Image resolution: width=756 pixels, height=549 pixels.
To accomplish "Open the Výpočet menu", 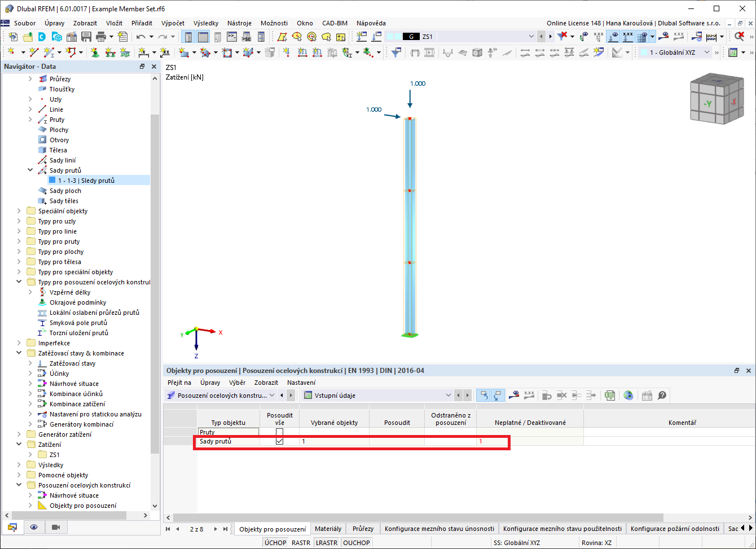I will [x=173, y=23].
